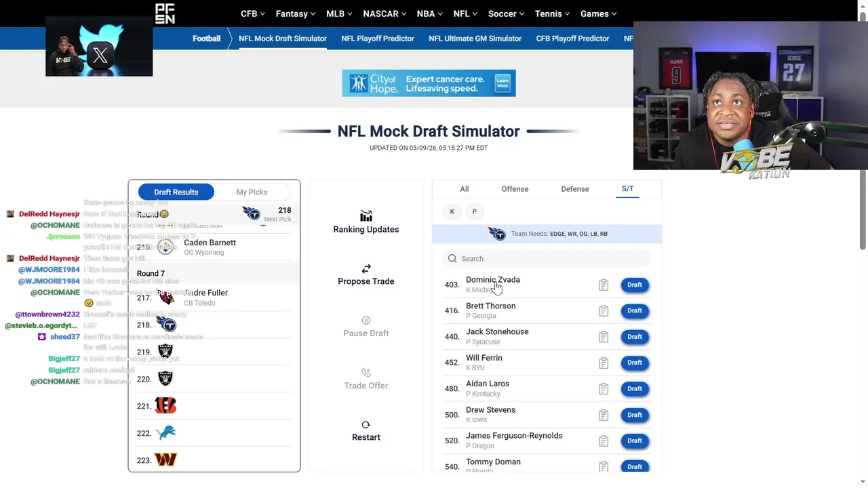Click Steelers logo next to Caden Barnett
The width and height of the screenshot is (868, 488).
pyautogui.click(x=165, y=247)
